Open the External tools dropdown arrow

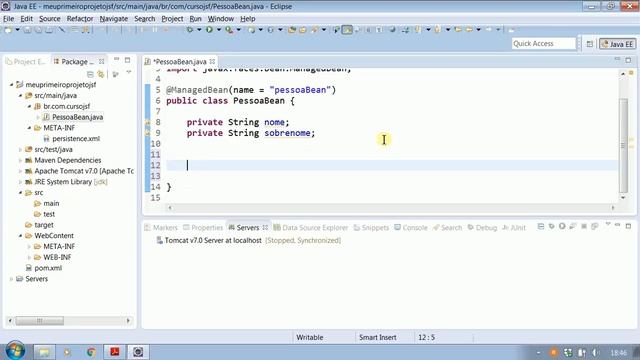click(239, 30)
